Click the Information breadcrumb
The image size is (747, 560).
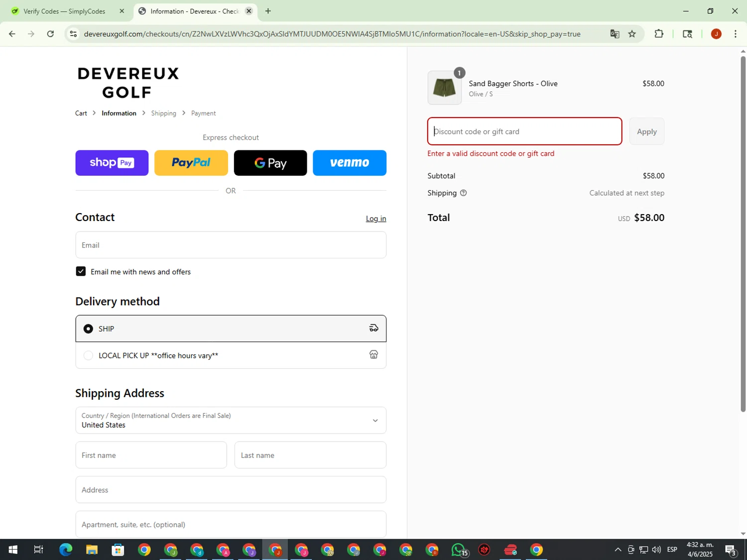(x=119, y=113)
